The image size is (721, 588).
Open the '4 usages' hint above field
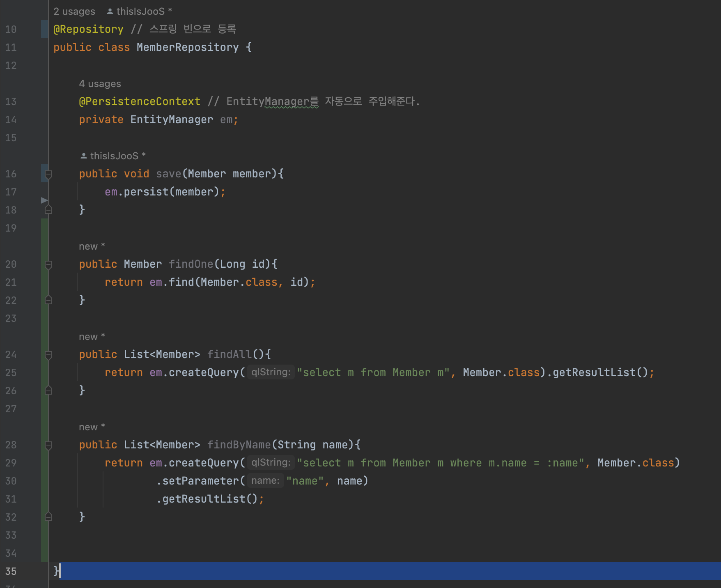(100, 84)
